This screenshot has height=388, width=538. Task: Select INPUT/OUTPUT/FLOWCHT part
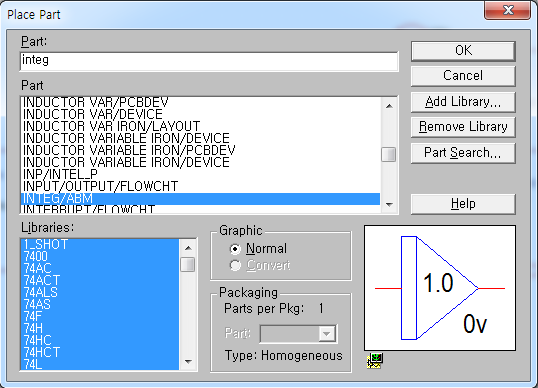click(x=200, y=186)
